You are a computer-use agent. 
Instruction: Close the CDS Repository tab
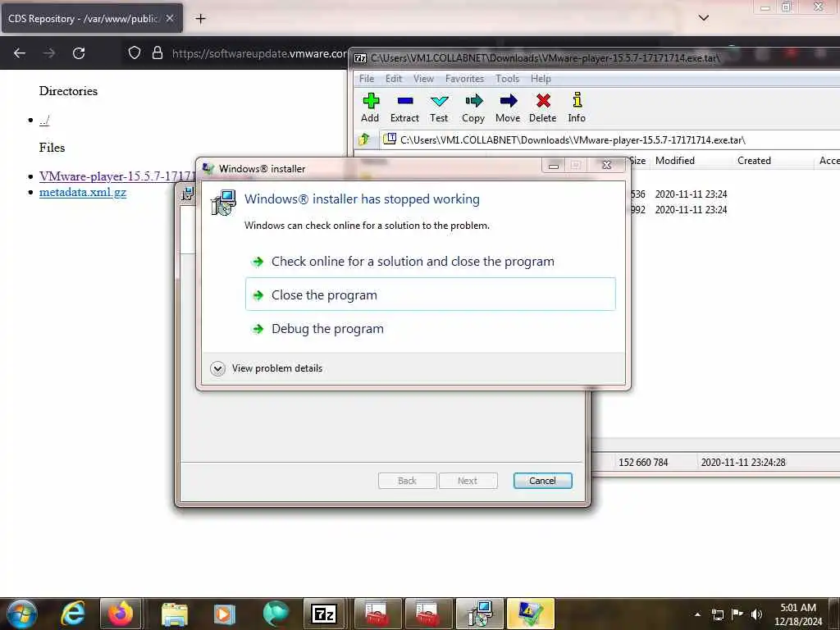pyautogui.click(x=170, y=18)
